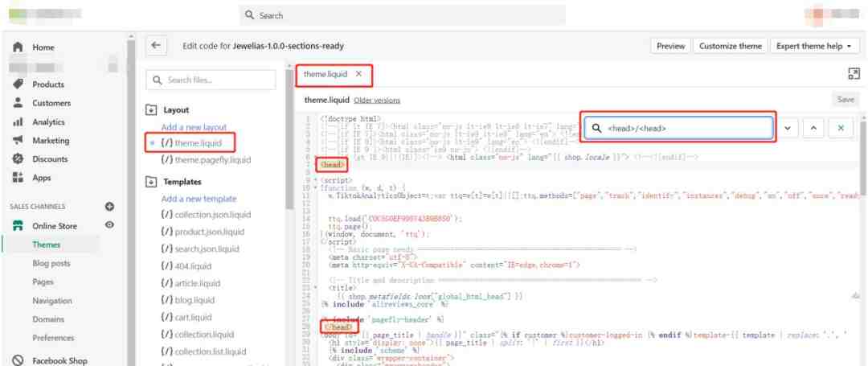868x366 pixels.
Task: Click the Discounts badge icon
Action: (18, 159)
